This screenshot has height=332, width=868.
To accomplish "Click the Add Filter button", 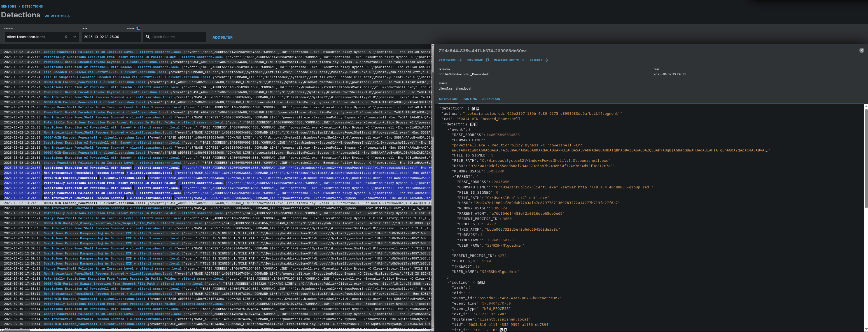I will (x=222, y=38).
